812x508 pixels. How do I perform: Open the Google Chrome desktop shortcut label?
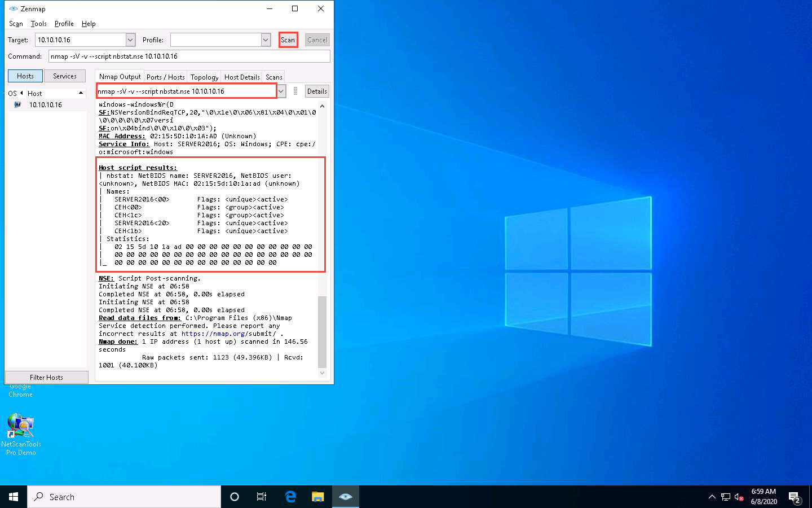tap(20, 391)
